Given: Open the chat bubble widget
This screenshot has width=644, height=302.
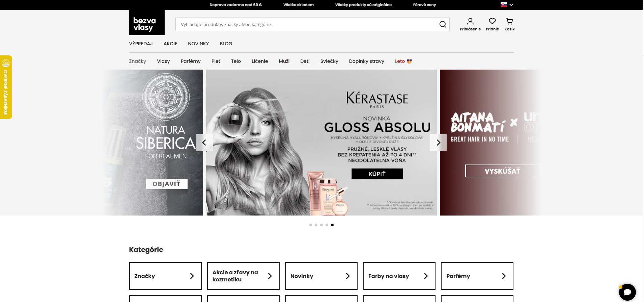Looking at the screenshot, I should [x=627, y=292].
